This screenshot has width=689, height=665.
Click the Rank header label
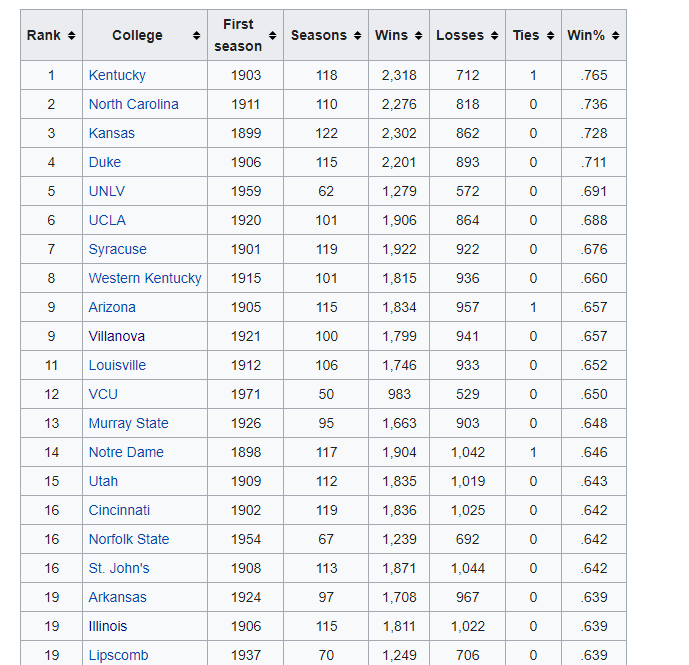tap(44, 36)
